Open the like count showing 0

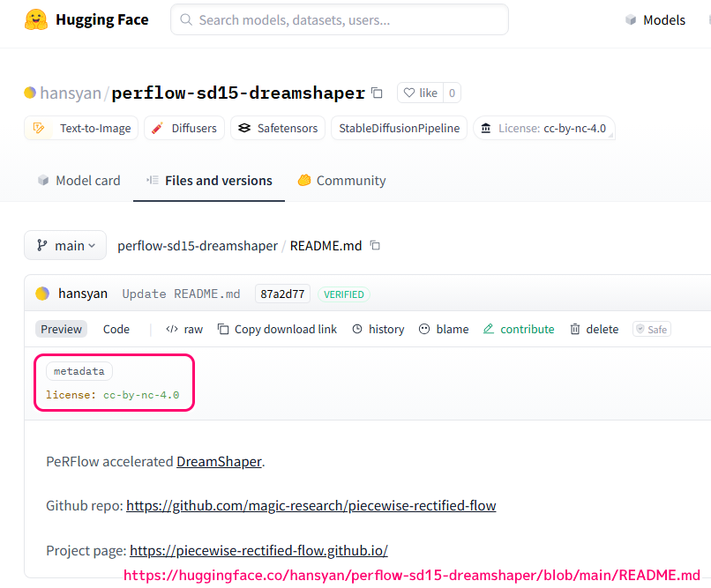pos(452,93)
